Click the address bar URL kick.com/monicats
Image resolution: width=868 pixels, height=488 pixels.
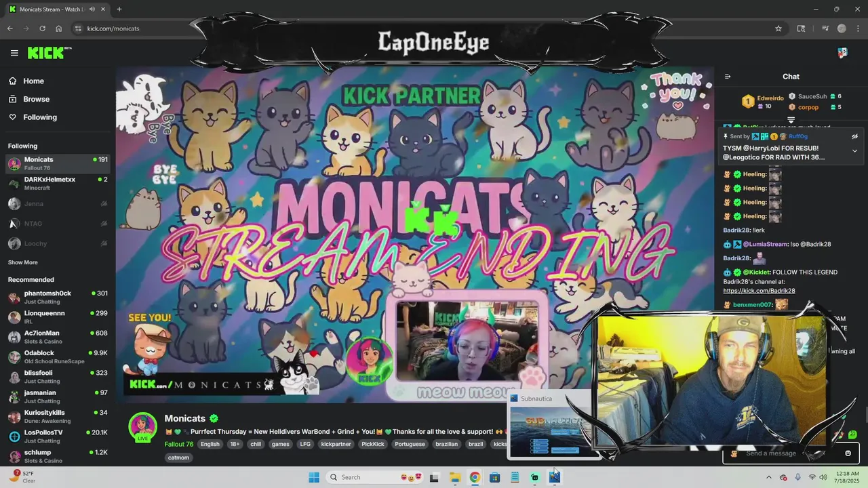[113, 28]
